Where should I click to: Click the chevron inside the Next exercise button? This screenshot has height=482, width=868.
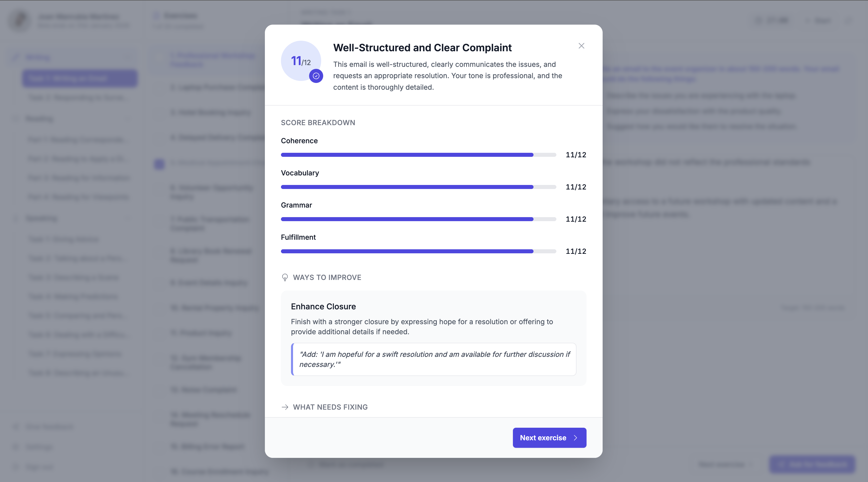pyautogui.click(x=575, y=438)
